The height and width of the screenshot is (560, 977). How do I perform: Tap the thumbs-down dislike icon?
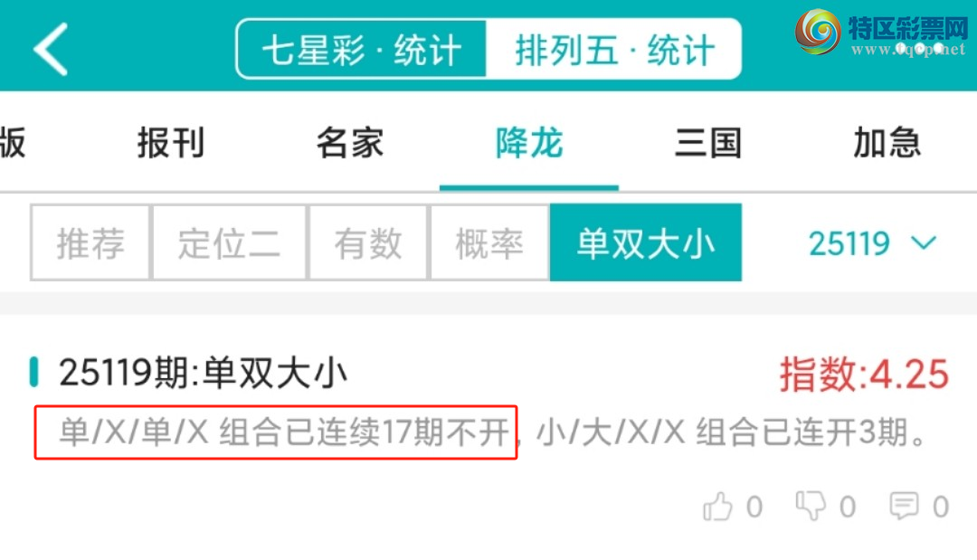tap(811, 505)
